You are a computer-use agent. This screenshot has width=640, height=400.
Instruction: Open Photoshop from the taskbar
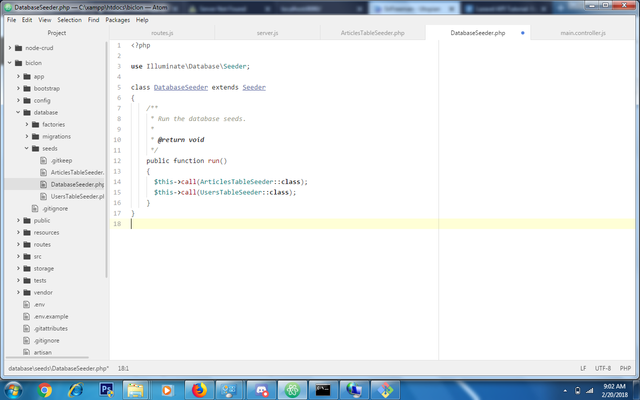107,390
